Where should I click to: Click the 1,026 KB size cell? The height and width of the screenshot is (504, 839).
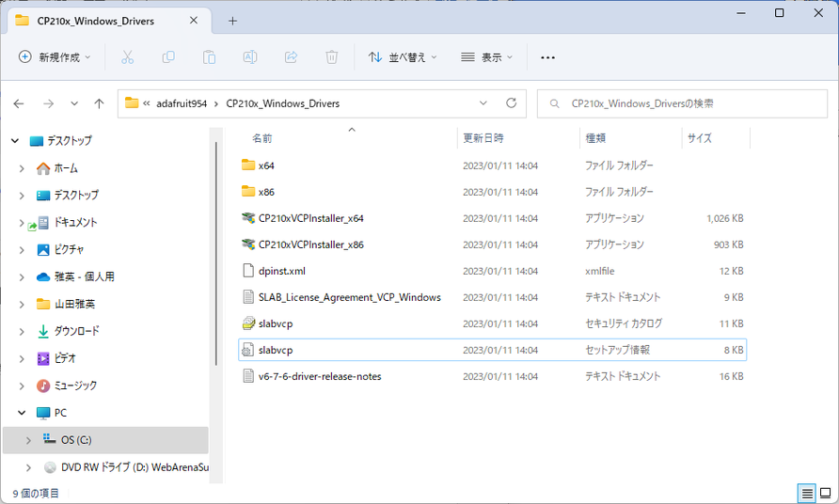pos(724,218)
